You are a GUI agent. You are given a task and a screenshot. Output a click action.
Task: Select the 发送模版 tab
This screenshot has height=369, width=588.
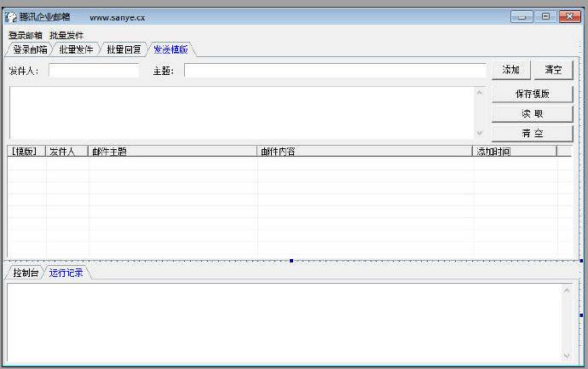pos(170,49)
